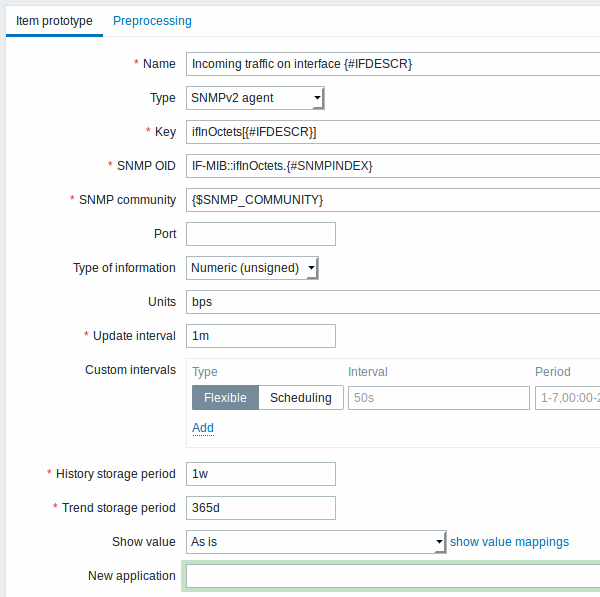
Task: Click the Trend storage period field
Action: click(x=261, y=508)
